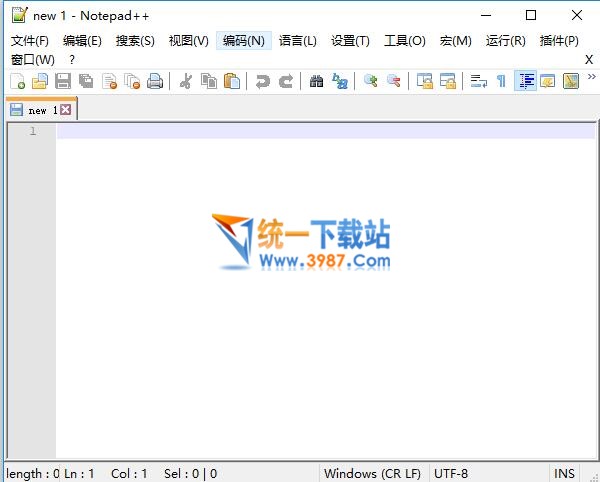Toggle the indent guide button
This screenshot has height=482, width=600.
point(525,82)
